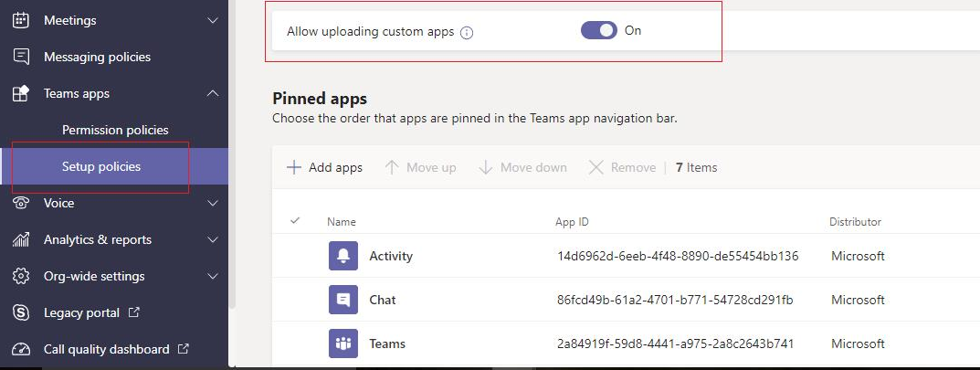Click App ID 14d6962d-6eeb-4f48-8890-de55454bb136
Image resolution: width=980 pixels, height=370 pixels.
pos(678,256)
